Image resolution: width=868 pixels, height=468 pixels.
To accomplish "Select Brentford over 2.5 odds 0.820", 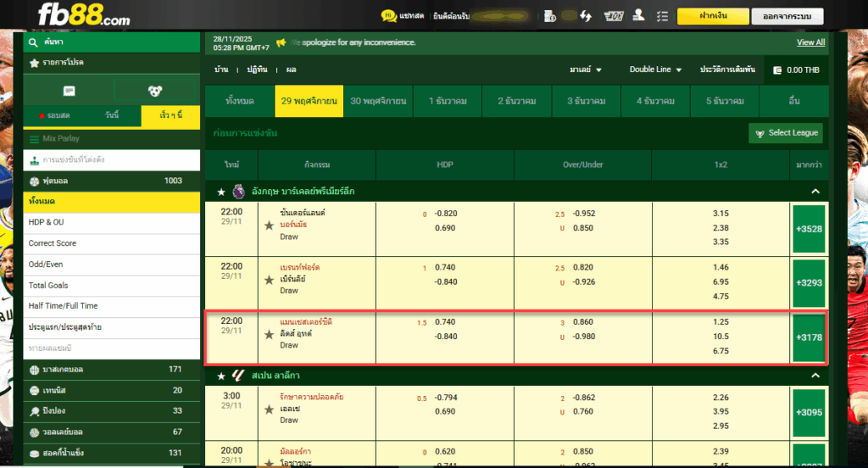I will pyautogui.click(x=583, y=268).
